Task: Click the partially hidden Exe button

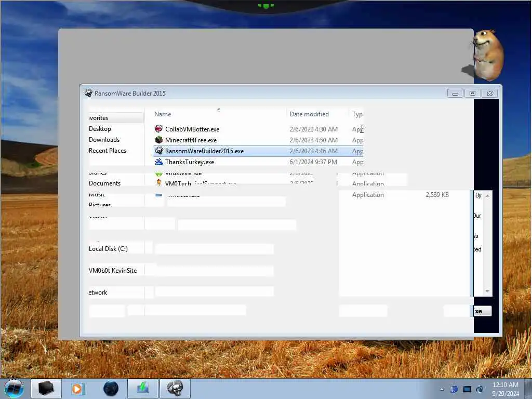Action: pyautogui.click(x=482, y=311)
